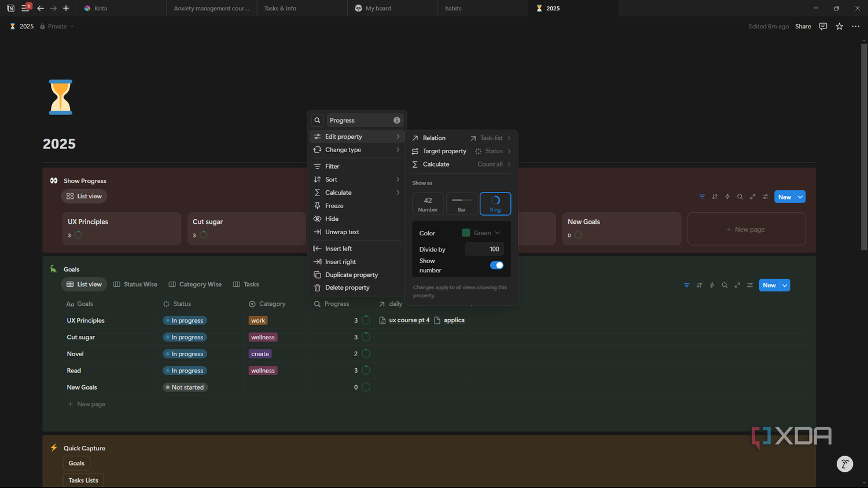
Task: Click the Goals button under Quick Capture
Action: click(x=76, y=463)
